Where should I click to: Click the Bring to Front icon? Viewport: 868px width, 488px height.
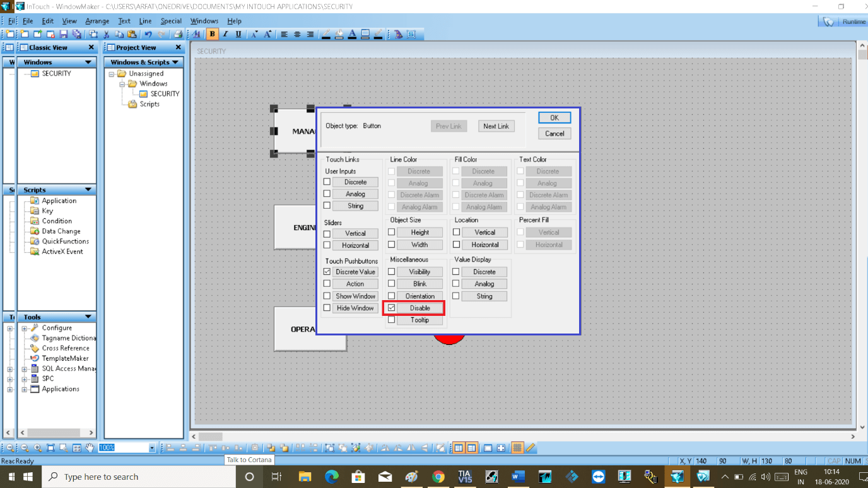(284, 448)
